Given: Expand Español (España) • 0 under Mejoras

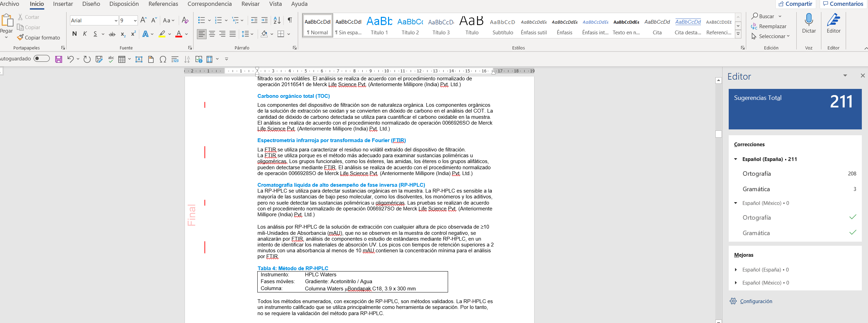Looking at the screenshot, I should coord(736,270).
